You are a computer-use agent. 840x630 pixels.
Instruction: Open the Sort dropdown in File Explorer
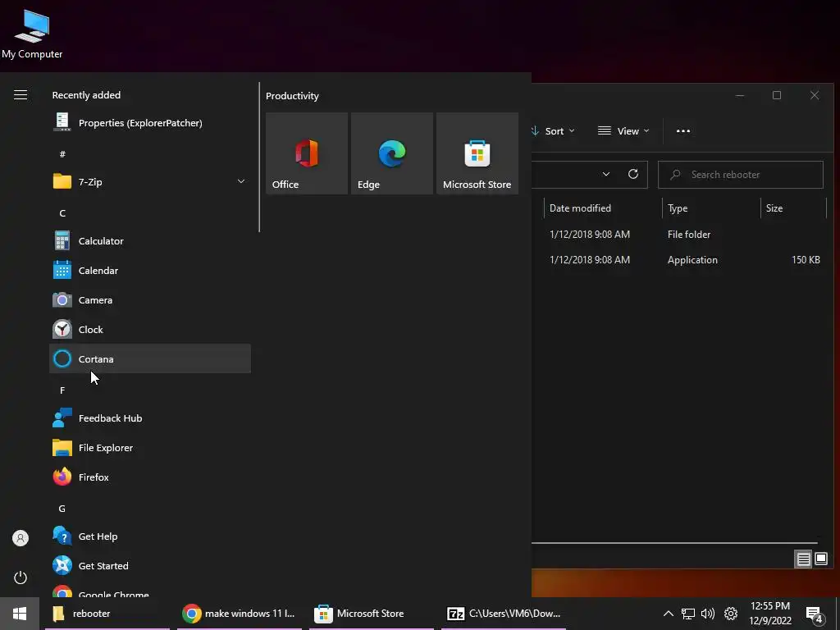click(553, 130)
